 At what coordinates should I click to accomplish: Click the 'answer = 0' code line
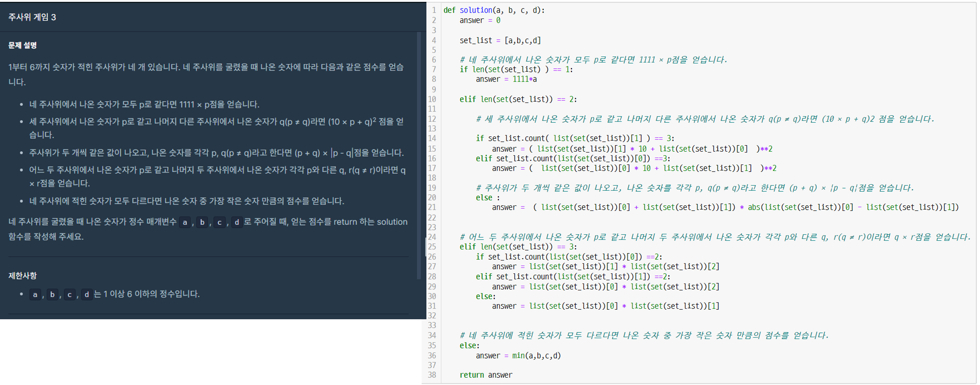(x=480, y=21)
